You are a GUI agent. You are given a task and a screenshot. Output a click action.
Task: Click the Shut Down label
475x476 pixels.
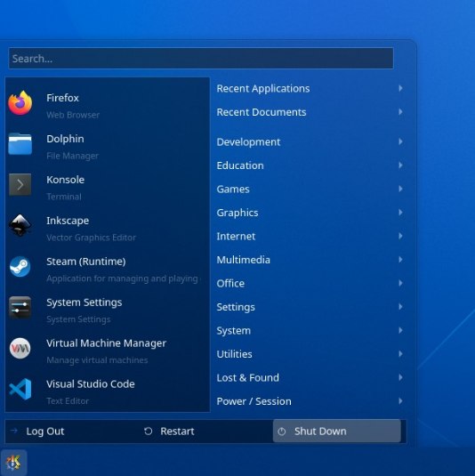pos(320,432)
